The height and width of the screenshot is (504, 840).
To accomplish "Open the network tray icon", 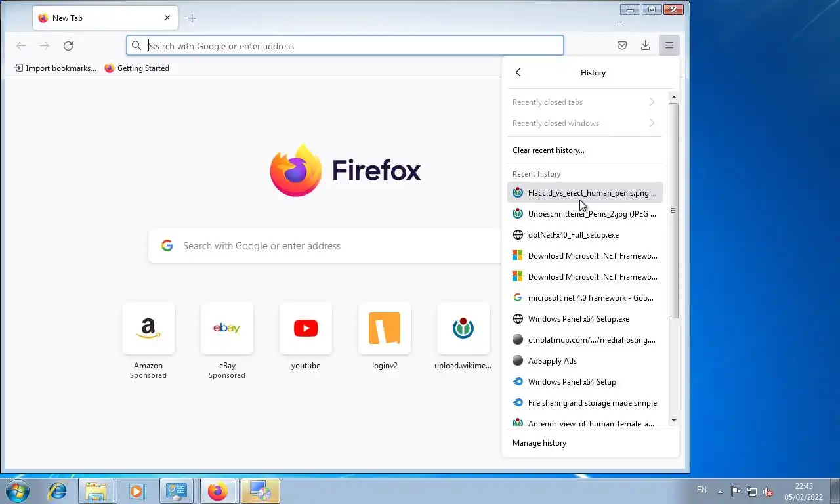I will (x=752, y=492).
